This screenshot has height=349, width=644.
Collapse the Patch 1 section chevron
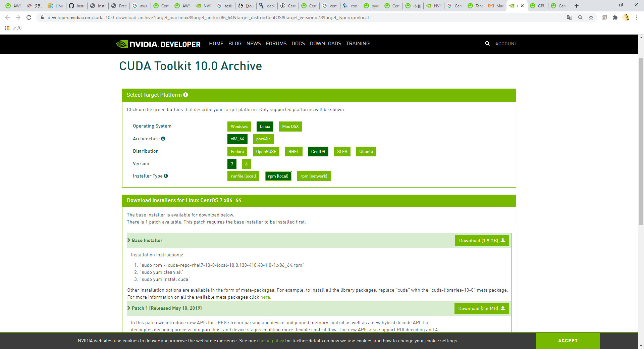(x=129, y=308)
